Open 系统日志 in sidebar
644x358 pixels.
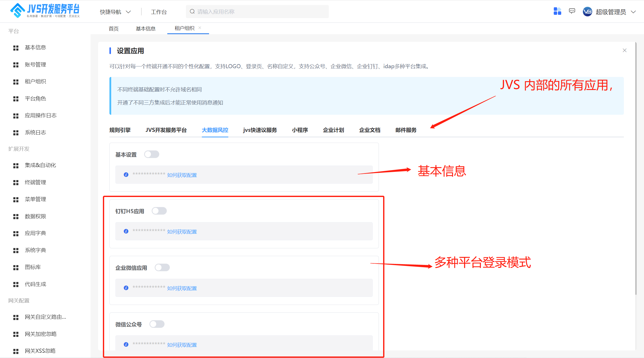coord(35,133)
